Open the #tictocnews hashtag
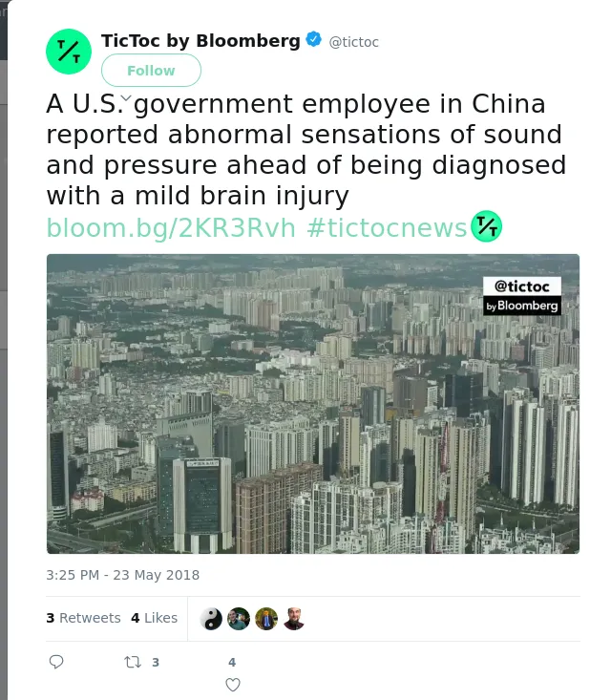Screen dimensions: 611x700 387,227
